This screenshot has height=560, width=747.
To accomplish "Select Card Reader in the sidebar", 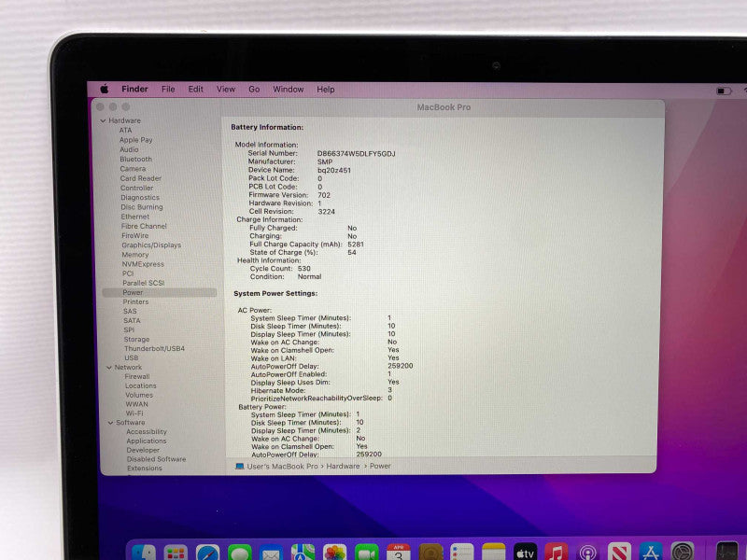I will coord(141,178).
